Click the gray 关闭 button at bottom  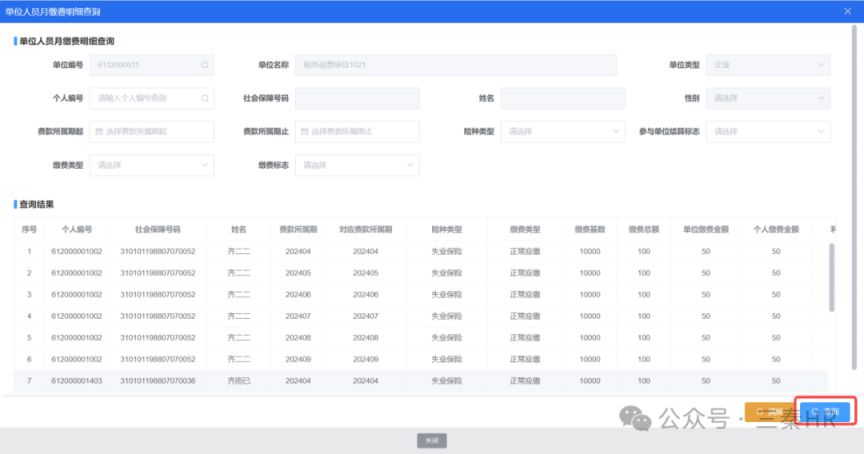(432, 440)
